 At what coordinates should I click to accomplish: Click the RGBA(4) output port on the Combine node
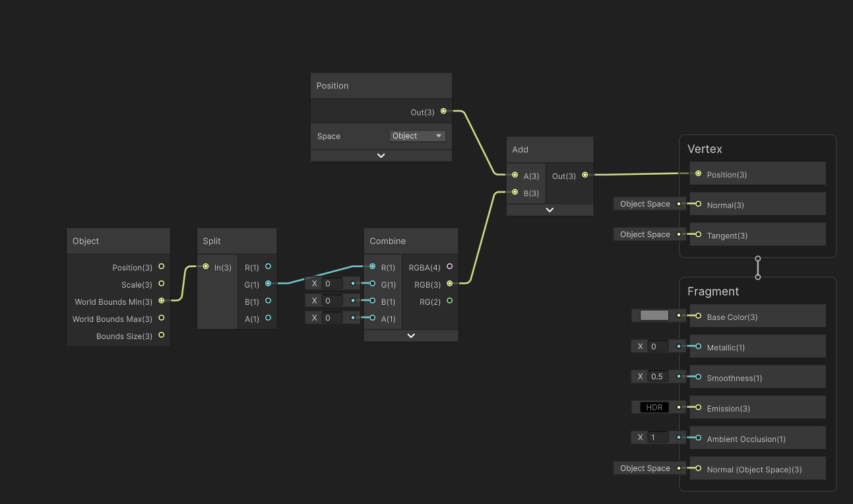[x=449, y=267]
